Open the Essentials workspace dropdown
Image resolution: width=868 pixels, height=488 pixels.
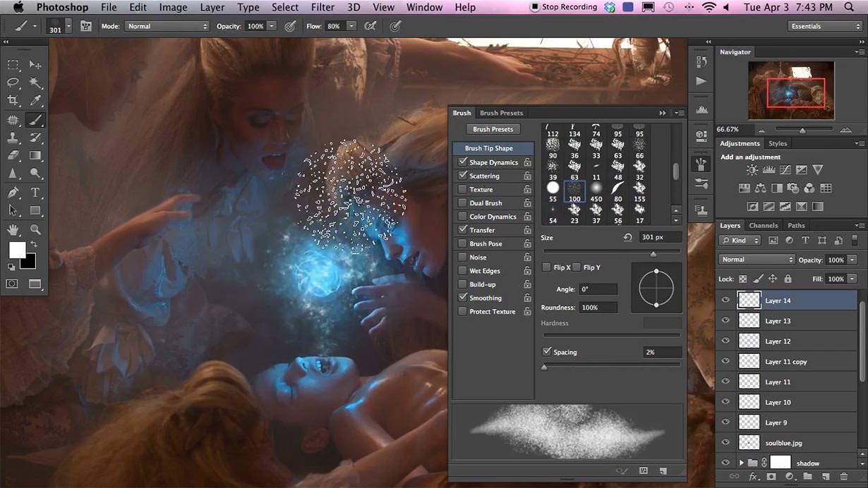825,26
